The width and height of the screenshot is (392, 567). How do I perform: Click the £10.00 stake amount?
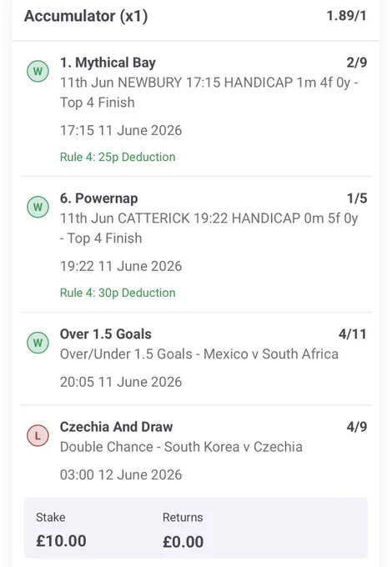point(61,541)
